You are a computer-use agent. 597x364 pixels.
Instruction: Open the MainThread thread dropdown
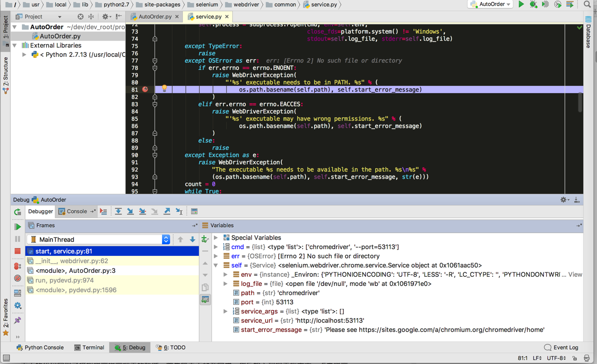click(166, 239)
